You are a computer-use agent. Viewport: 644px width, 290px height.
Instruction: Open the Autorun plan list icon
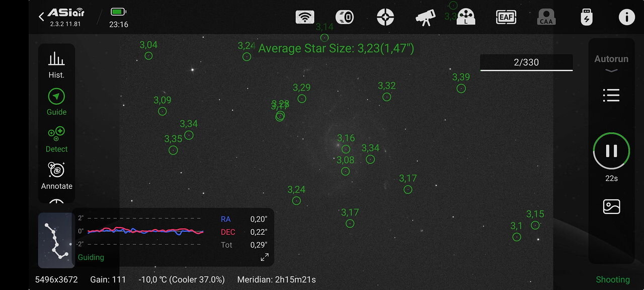pyautogui.click(x=611, y=95)
